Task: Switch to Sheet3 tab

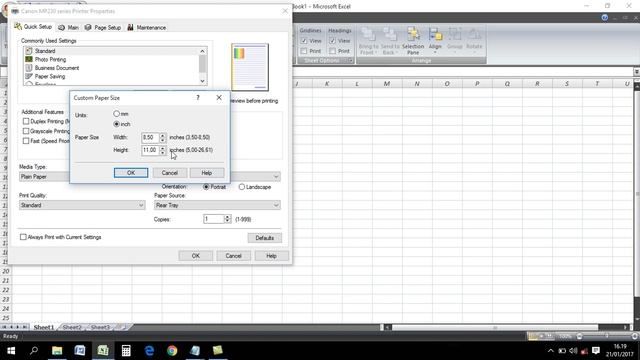Action: tap(100, 327)
